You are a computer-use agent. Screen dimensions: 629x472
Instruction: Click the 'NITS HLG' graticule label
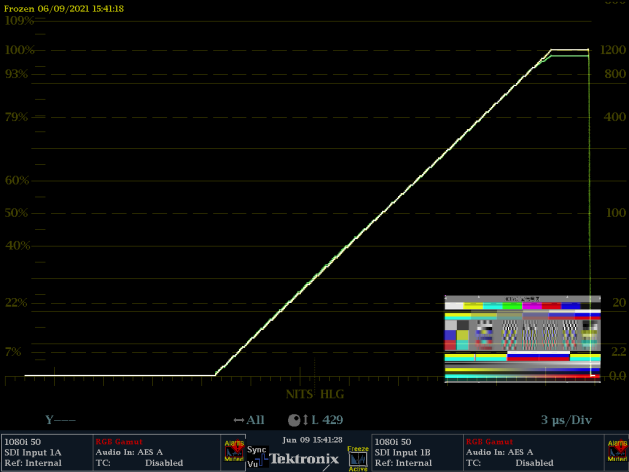coord(315,394)
